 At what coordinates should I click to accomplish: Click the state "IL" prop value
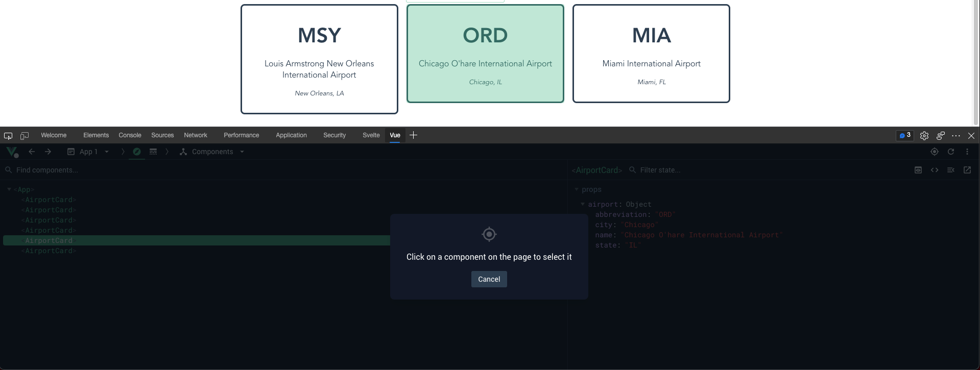coord(633,245)
